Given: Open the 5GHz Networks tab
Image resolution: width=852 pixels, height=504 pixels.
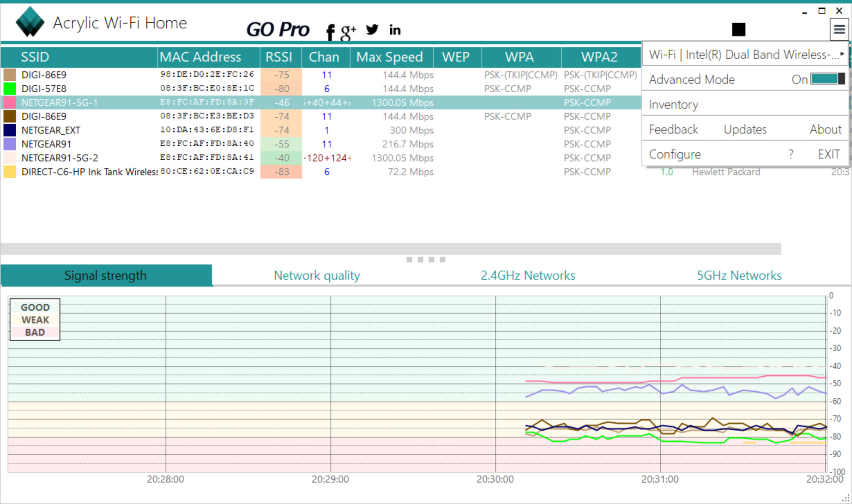Looking at the screenshot, I should pos(739,276).
